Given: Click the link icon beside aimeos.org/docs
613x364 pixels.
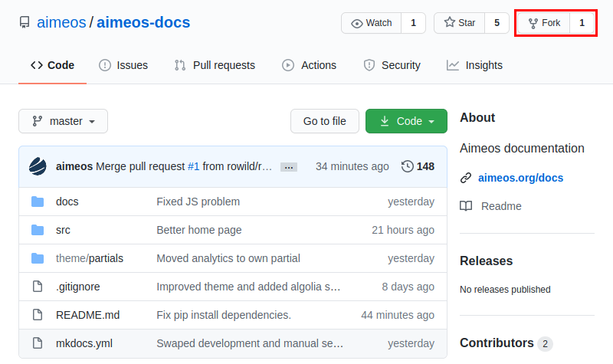Looking at the screenshot, I should 466,178.
